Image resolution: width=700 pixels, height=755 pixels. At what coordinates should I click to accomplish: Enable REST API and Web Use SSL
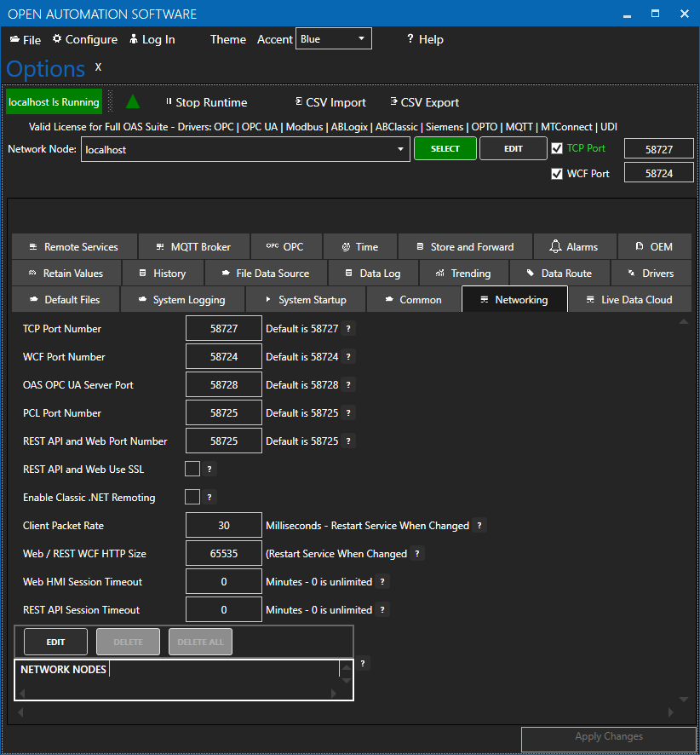tap(192, 469)
